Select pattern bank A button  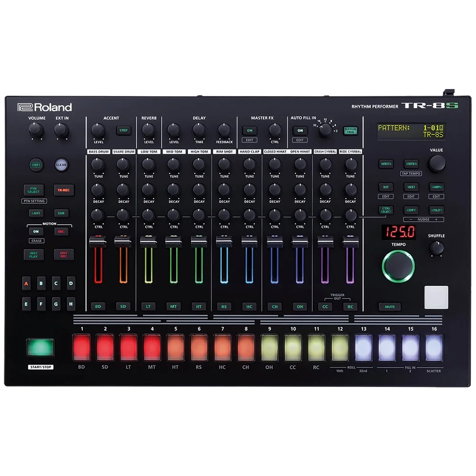click(x=26, y=284)
